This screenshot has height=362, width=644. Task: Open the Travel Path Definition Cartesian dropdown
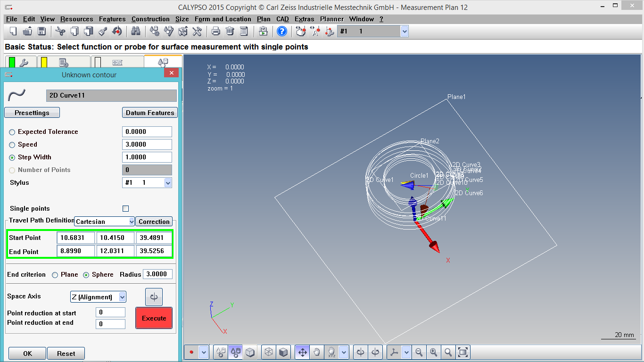pos(132,221)
